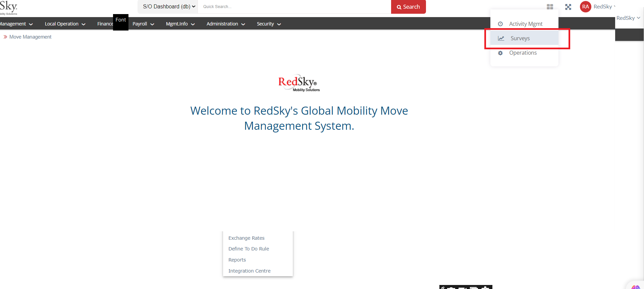Click the RedSky Mobility Solutions center logo

299,83
